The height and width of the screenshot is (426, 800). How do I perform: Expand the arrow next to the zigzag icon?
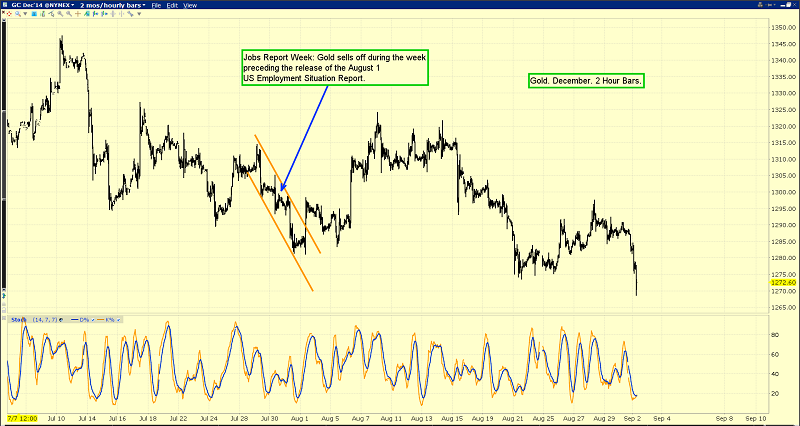[139, 14]
